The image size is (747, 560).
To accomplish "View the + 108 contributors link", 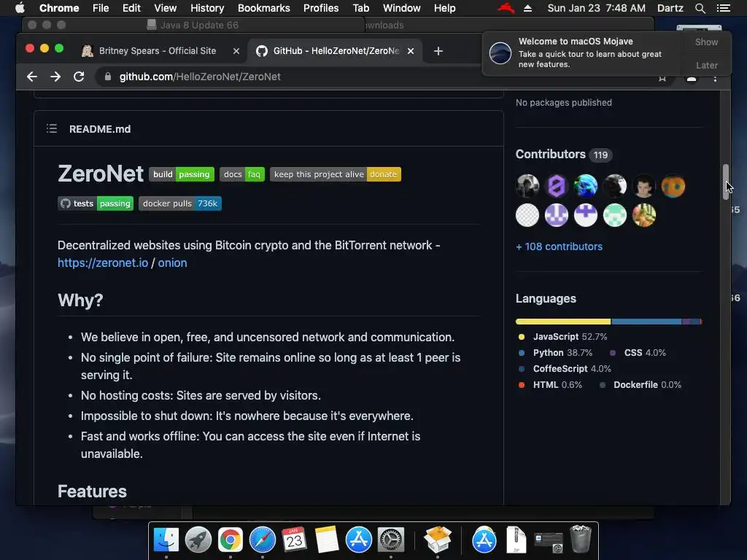I will tap(559, 246).
